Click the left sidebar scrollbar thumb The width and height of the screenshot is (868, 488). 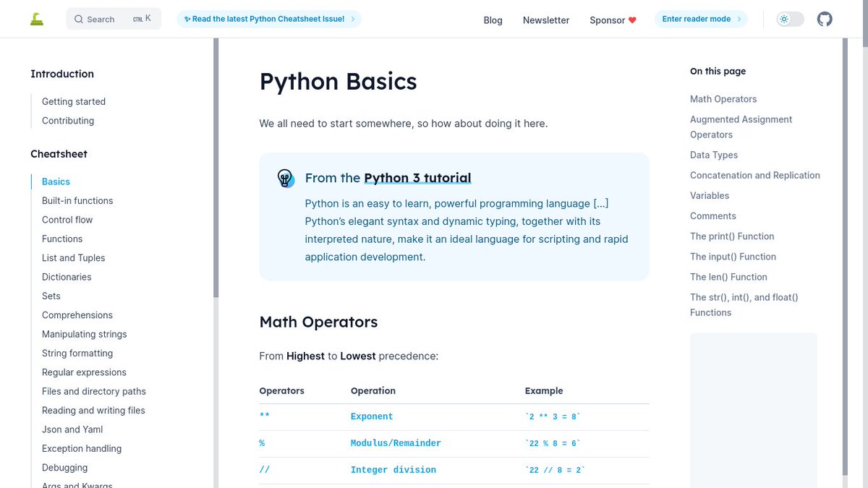(216, 168)
